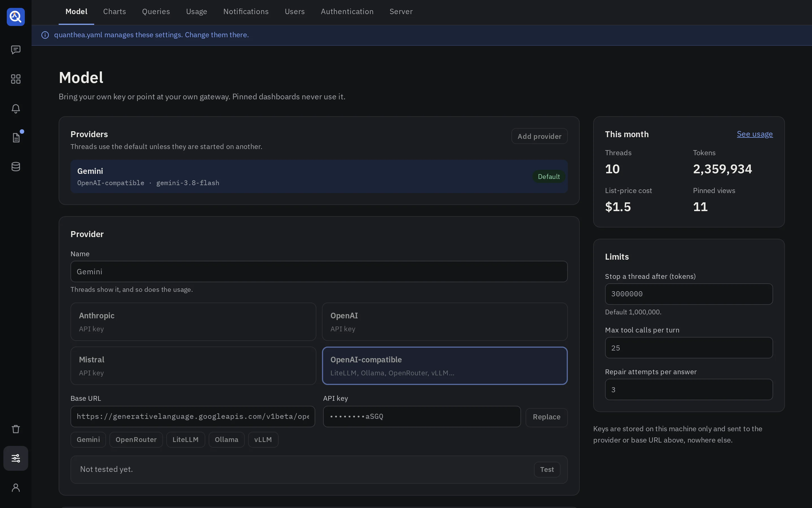Select the Mistral provider option
This screenshot has width=812, height=508.
(x=193, y=365)
